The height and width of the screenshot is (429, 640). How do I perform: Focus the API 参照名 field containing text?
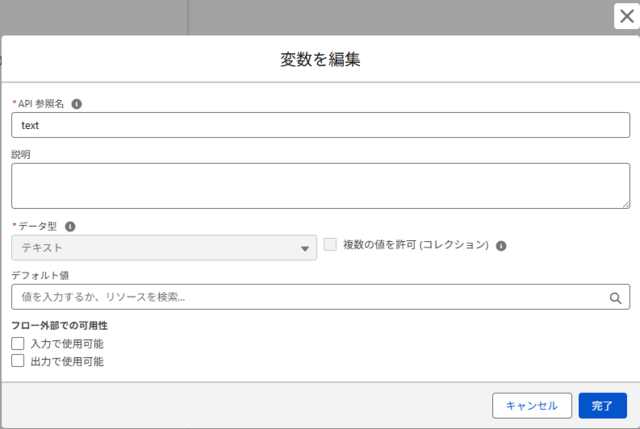tap(320, 126)
